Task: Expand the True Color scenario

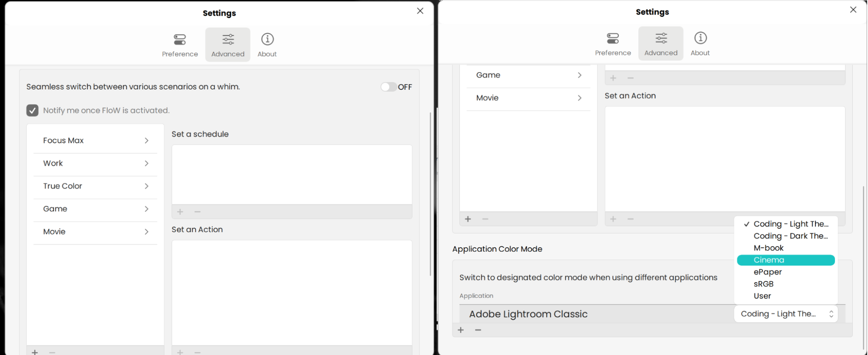Action: (95, 186)
